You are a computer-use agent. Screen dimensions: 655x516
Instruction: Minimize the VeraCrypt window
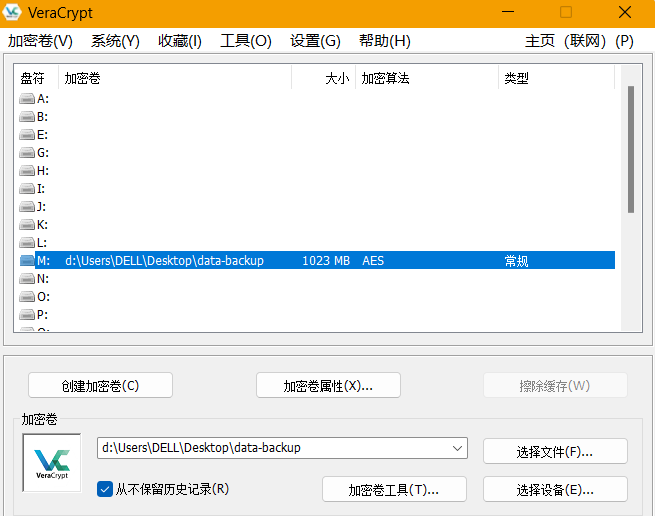tap(508, 12)
